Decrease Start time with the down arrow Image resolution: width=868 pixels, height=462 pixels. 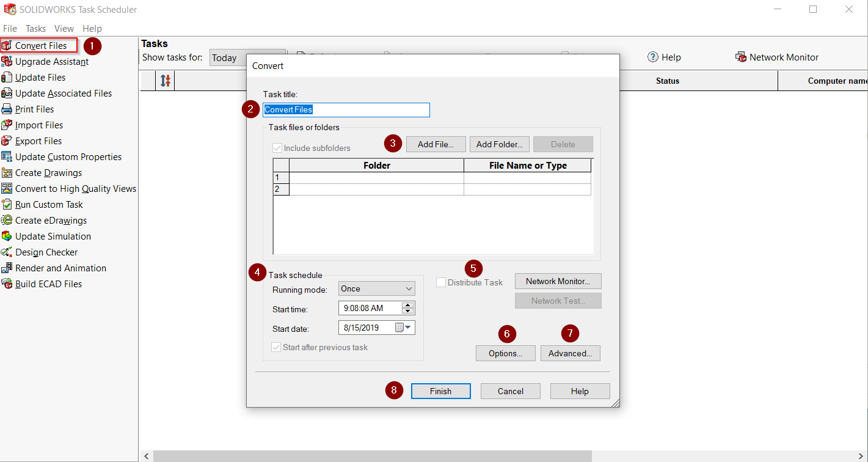(408, 311)
